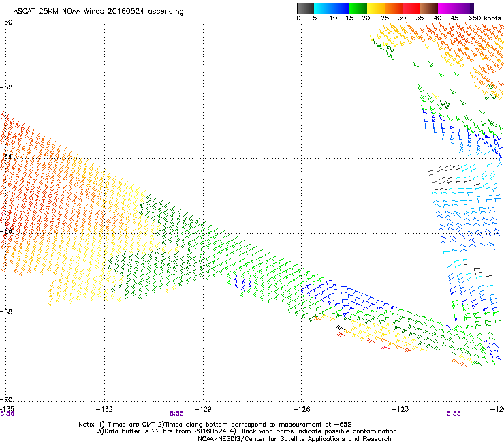Click the "20" label under the color bar

pos(366,18)
